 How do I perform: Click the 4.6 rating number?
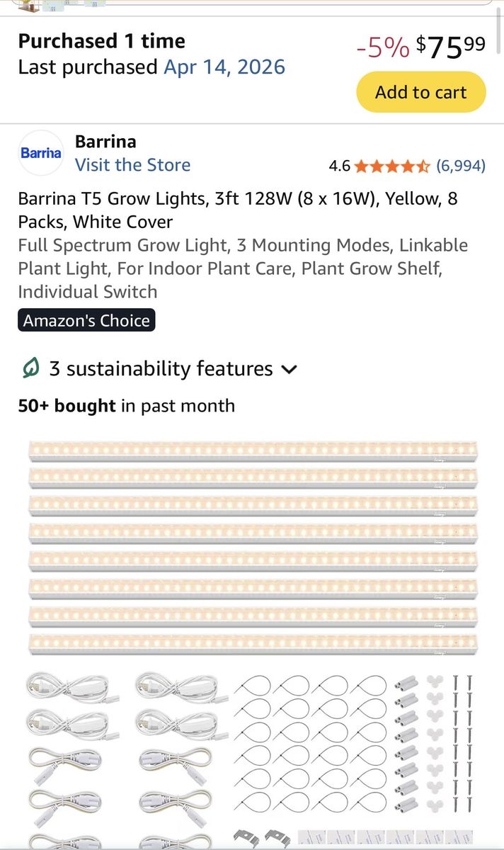(x=340, y=166)
